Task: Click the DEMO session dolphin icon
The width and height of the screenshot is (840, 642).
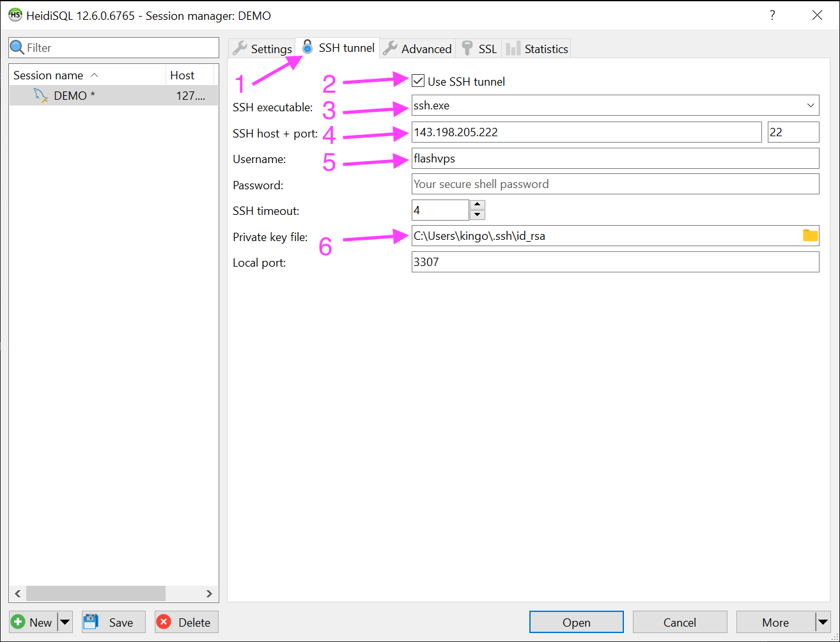Action: pos(41,96)
